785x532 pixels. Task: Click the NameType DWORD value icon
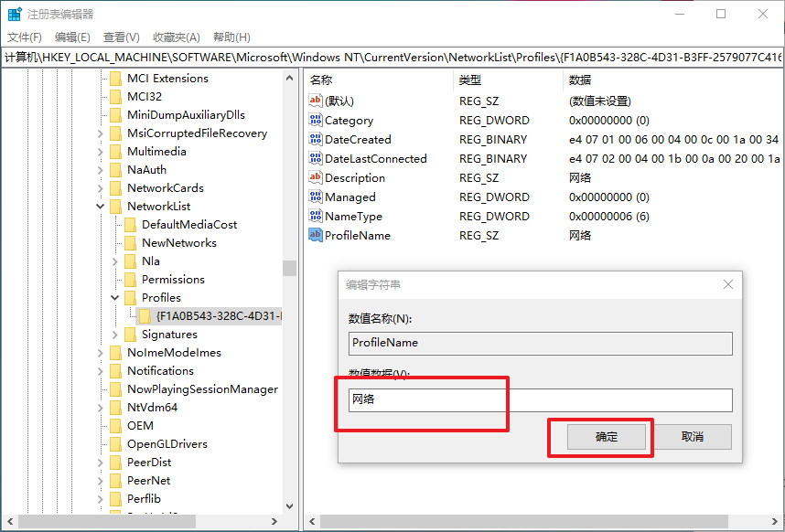[317, 217]
